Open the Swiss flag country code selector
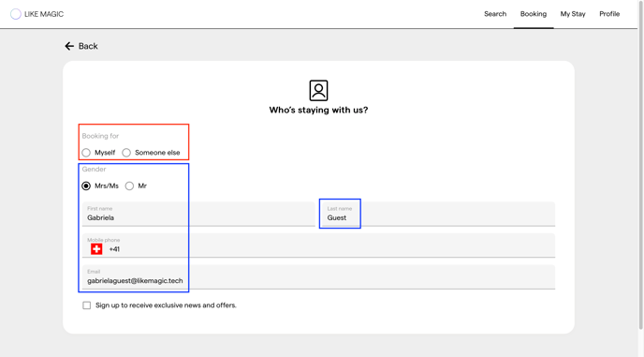This screenshot has width=644, height=357. (96, 249)
